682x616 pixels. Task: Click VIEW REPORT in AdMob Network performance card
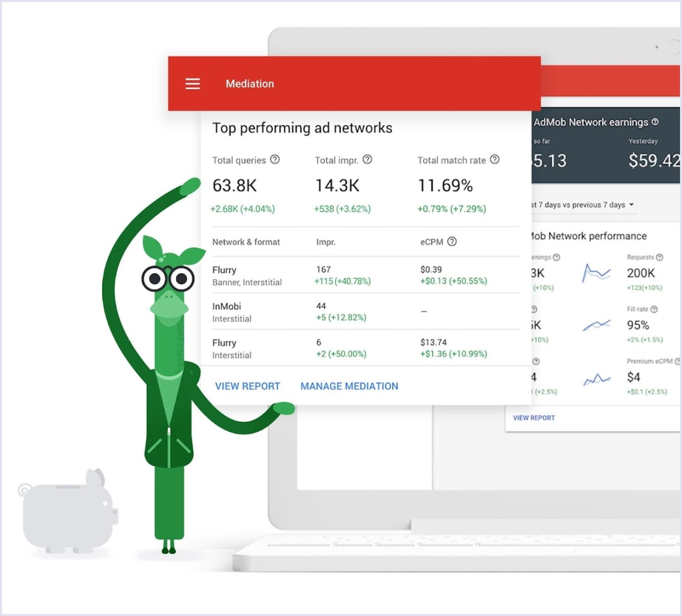[x=534, y=418]
